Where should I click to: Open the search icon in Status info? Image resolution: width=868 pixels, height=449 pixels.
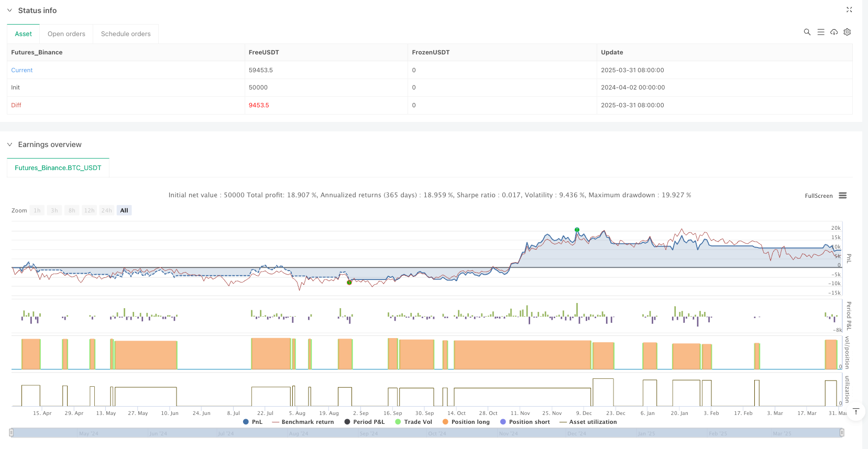tap(807, 32)
